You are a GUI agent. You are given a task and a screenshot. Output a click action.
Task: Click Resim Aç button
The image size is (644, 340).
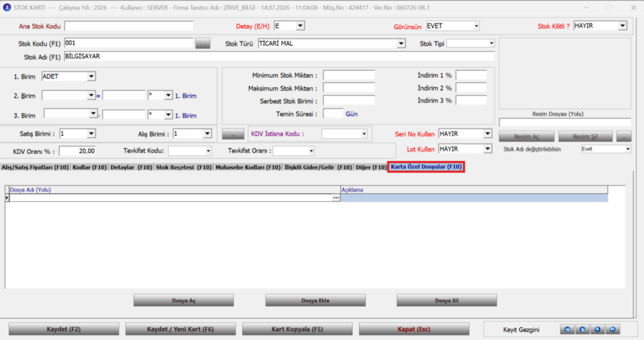tap(526, 136)
